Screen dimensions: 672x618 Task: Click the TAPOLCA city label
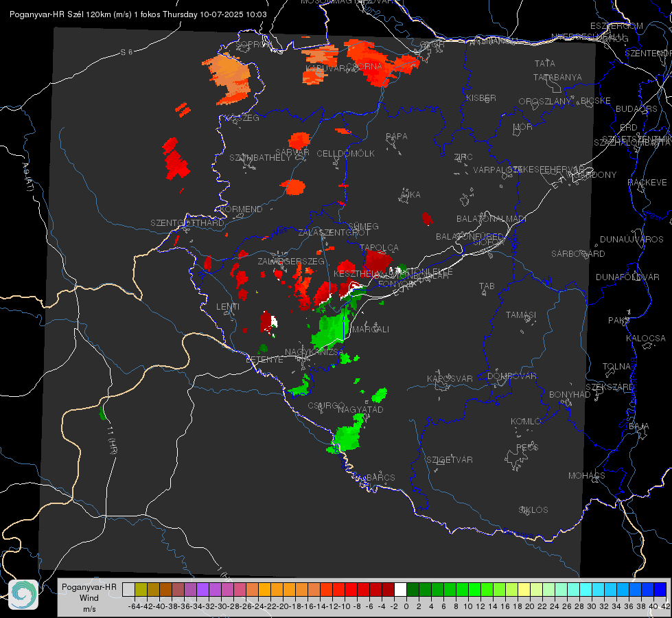coord(380,247)
